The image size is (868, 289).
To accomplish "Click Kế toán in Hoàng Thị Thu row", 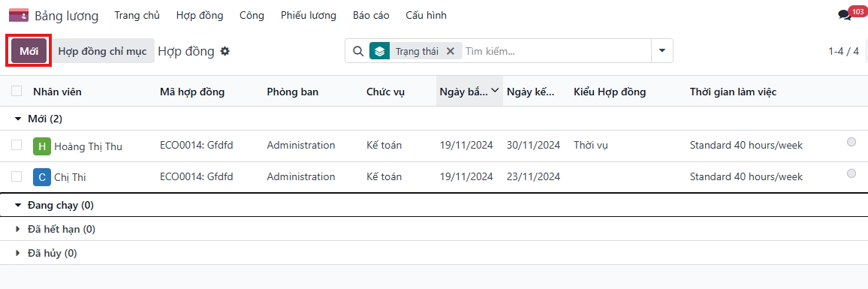I will coord(384,146).
